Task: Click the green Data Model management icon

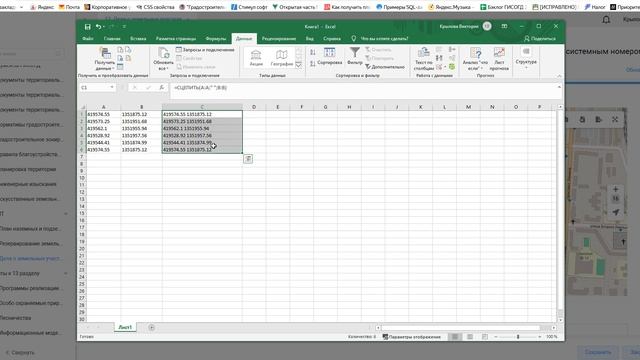Action: [452, 67]
